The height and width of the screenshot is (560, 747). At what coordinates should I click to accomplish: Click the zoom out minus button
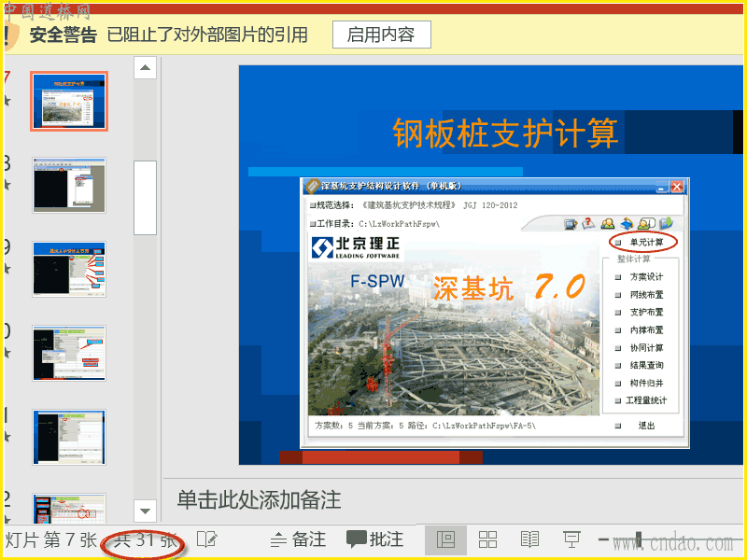pos(603,539)
